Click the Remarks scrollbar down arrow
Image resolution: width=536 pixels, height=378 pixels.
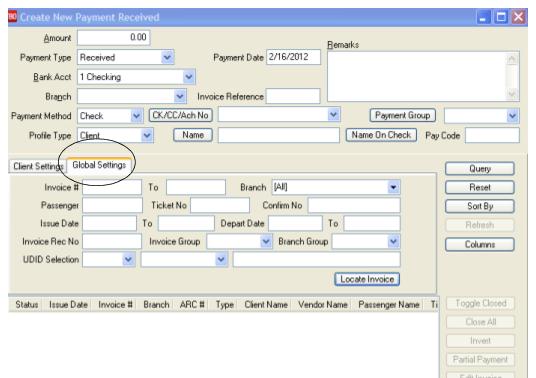tap(512, 93)
